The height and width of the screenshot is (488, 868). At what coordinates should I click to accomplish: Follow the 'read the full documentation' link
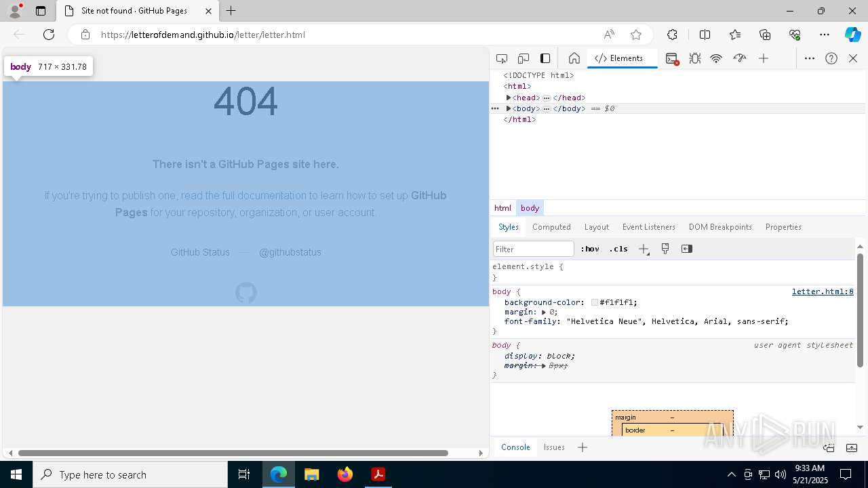tap(243, 195)
